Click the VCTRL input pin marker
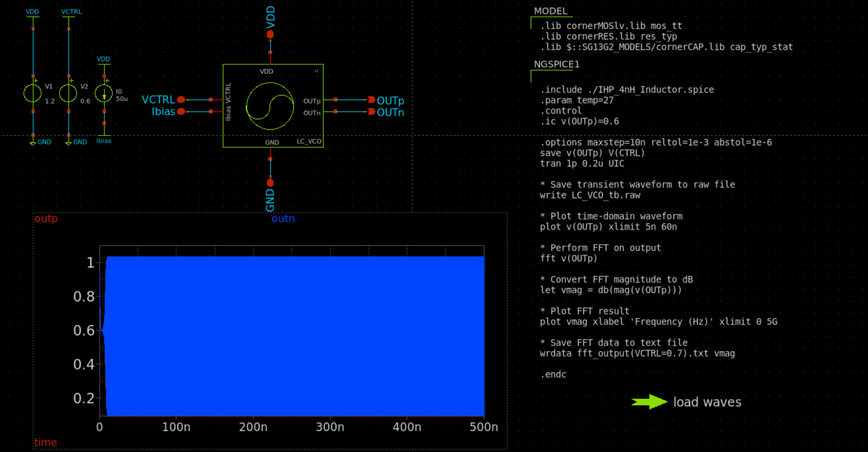This screenshot has height=452, width=868. (x=182, y=99)
